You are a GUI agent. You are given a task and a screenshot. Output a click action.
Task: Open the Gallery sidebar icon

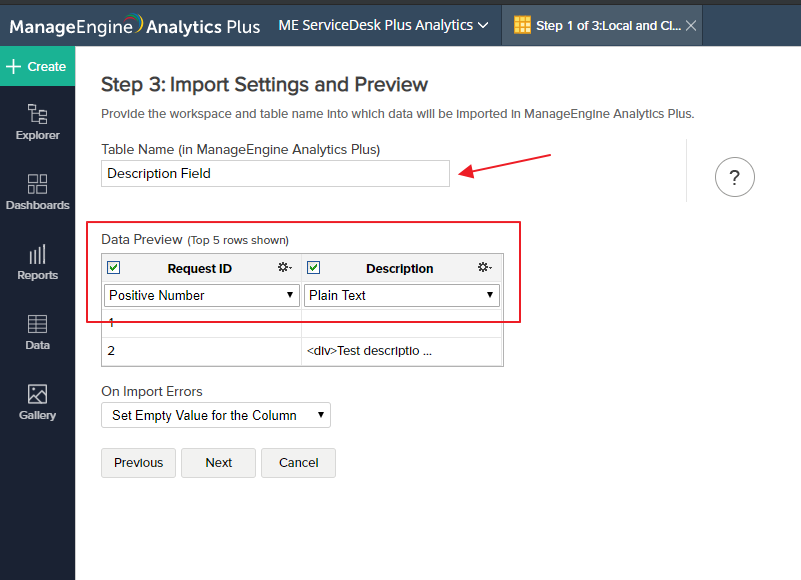click(37, 401)
